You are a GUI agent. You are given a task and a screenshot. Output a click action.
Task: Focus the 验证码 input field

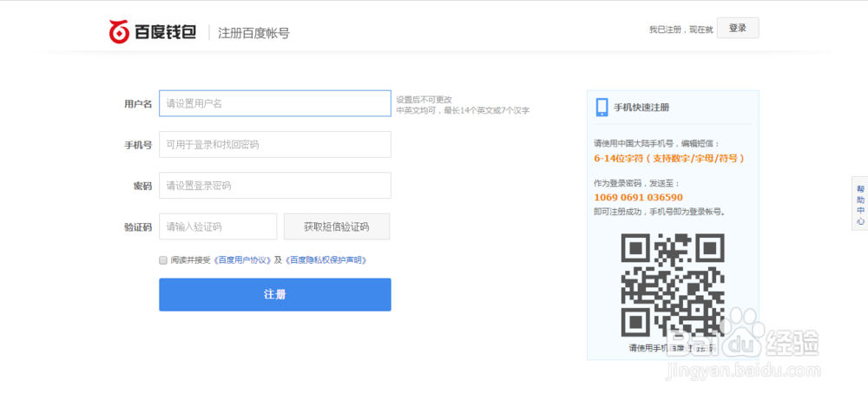(218, 226)
